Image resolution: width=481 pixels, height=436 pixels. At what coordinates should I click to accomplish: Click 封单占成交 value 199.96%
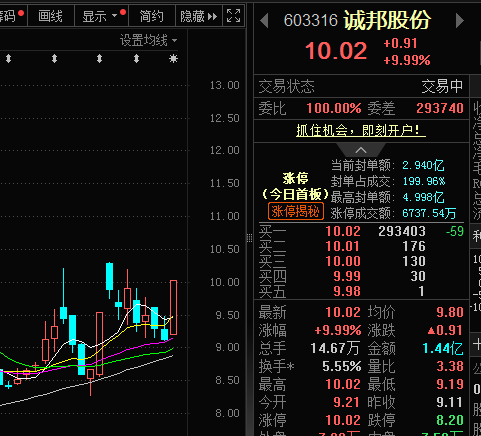point(424,181)
